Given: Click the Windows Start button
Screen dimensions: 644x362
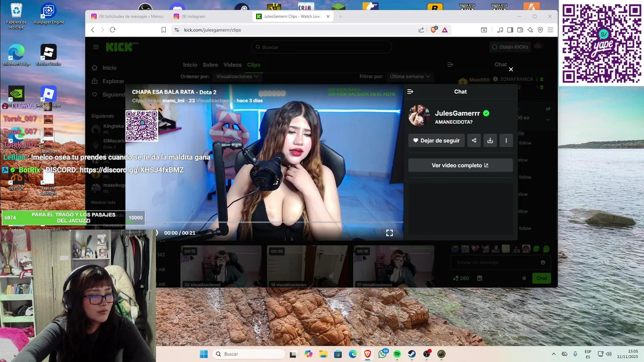Looking at the screenshot, I should [x=203, y=354].
